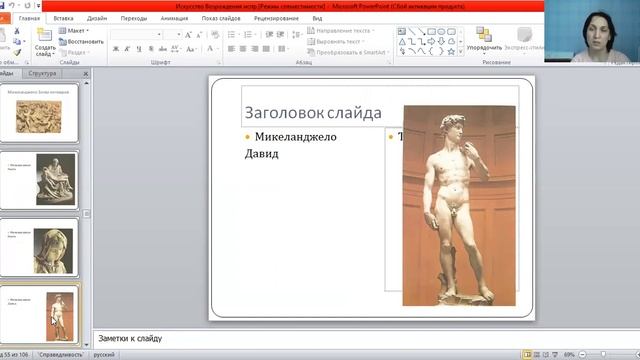The height and width of the screenshot is (360, 640).
Task: Decrease list indent level
Action: coord(269,35)
